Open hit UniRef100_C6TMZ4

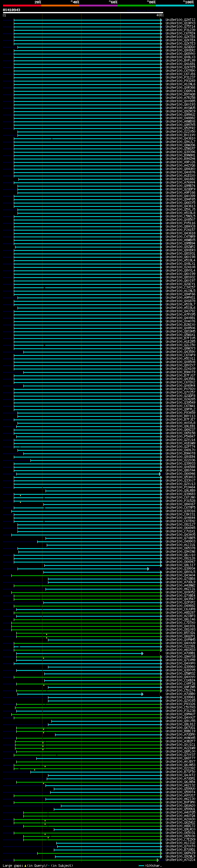coord(180,33)
